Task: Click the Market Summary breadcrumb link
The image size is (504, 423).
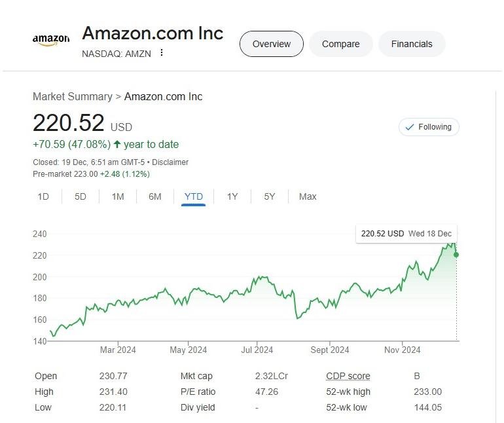Action: coord(73,96)
